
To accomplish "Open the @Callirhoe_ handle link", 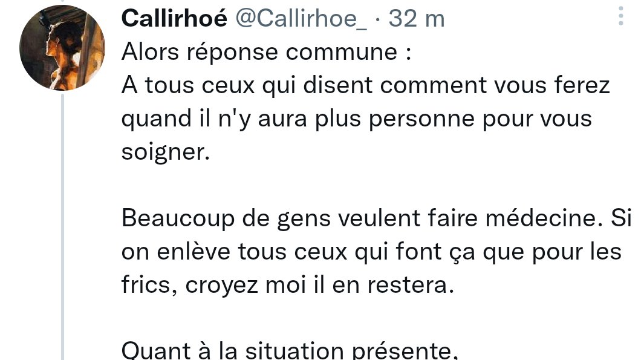I will 301,19.
